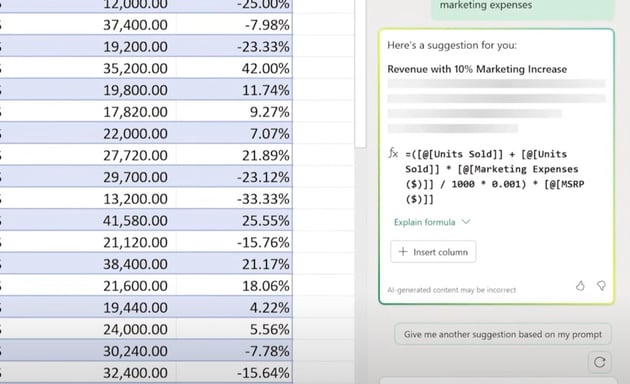Viewport: 630px width, 384px height.
Task: Select cell with value 41,580.00
Action: [x=88, y=220]
